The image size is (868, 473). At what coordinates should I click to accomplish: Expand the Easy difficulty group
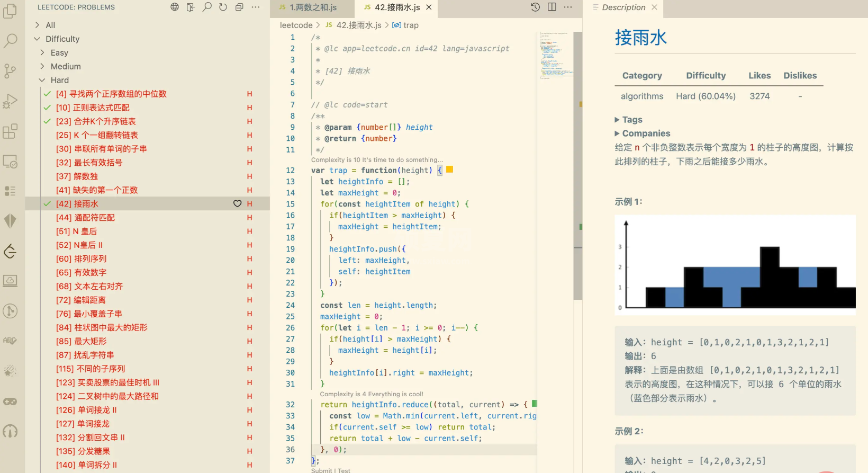[x=42, y=52]
